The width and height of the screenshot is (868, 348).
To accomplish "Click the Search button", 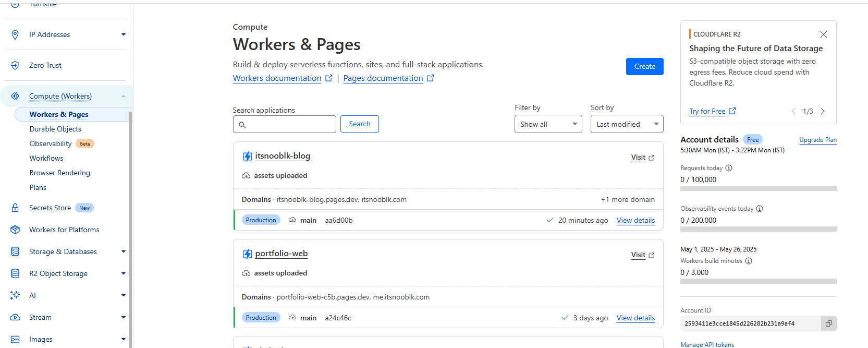I will [360, 124].
